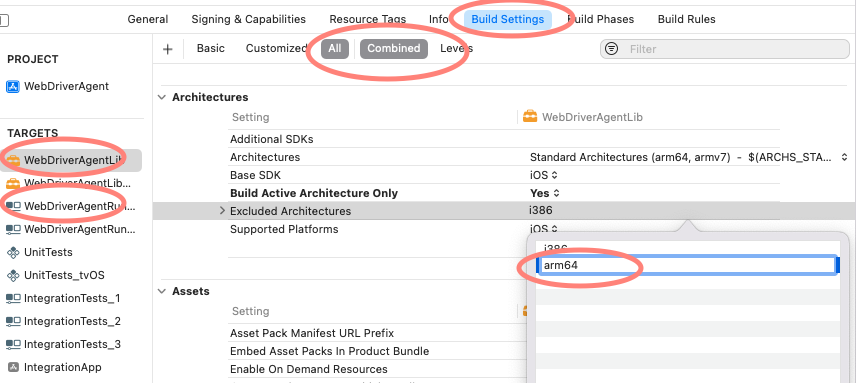Select the Build Settings tab
Screen dimensions: 856x383
[508, 19]
